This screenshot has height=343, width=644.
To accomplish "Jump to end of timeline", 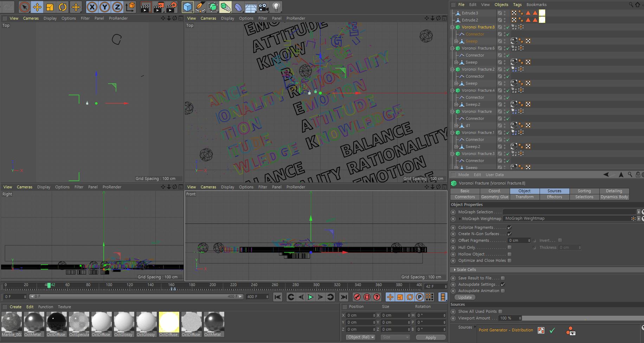I will 343,297.
